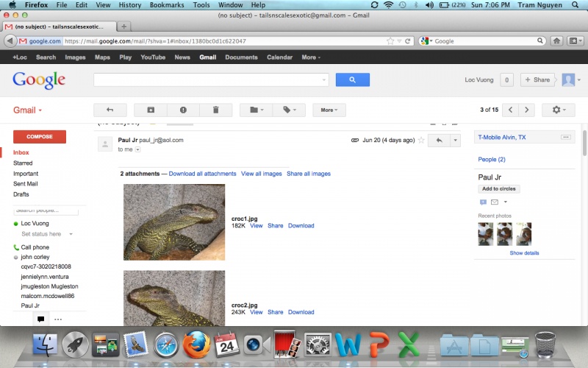Click Show details link in people panel

coord(524,253)
